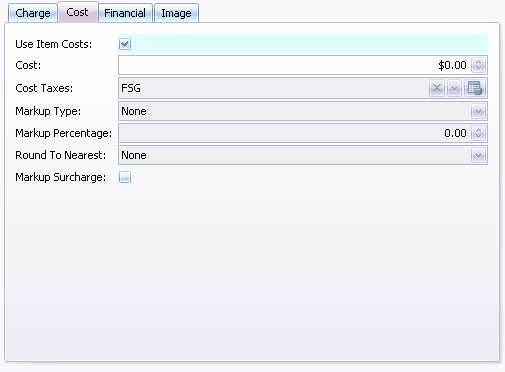This screenshot has width=505, height=372.
Task: Click the Cost Taxes FSG text field
Action: [273, 88]
